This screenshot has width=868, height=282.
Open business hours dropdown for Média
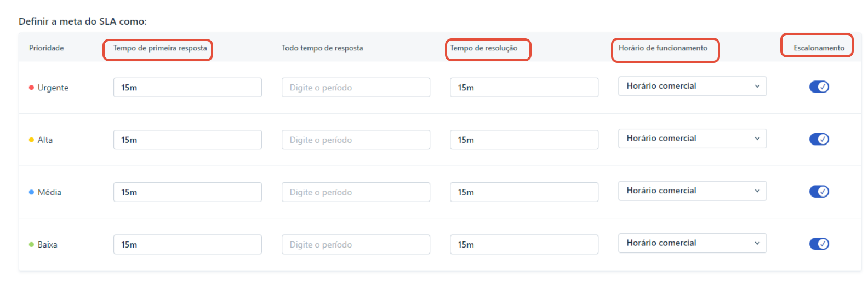click(692, 191)
